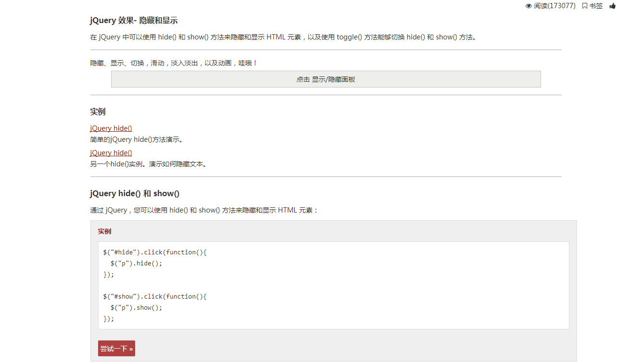Click the red 实例 label in the code box
The width and height of the screenshot is (617, 364).
pos(104,231)
